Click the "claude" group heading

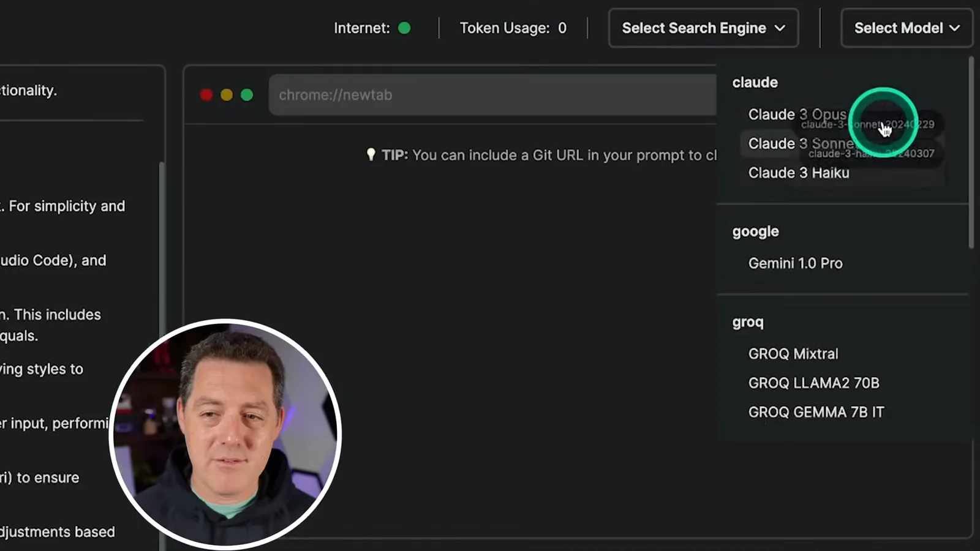point(755,83)
